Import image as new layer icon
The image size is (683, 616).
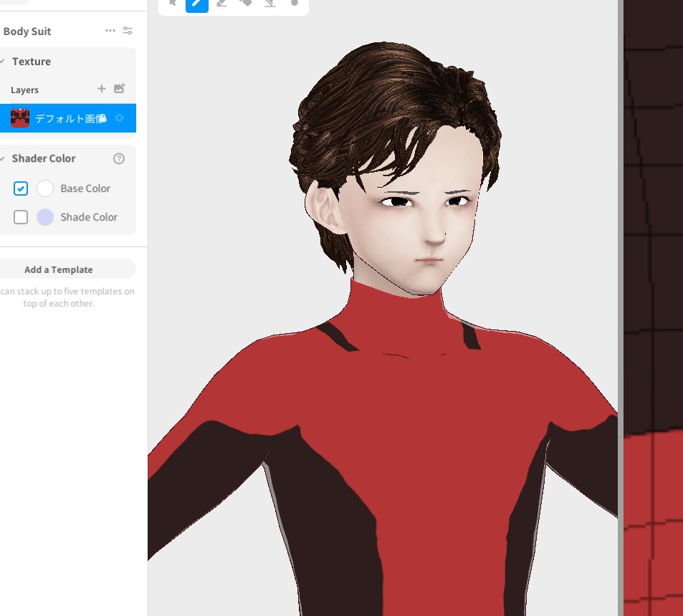pos(120,88)
